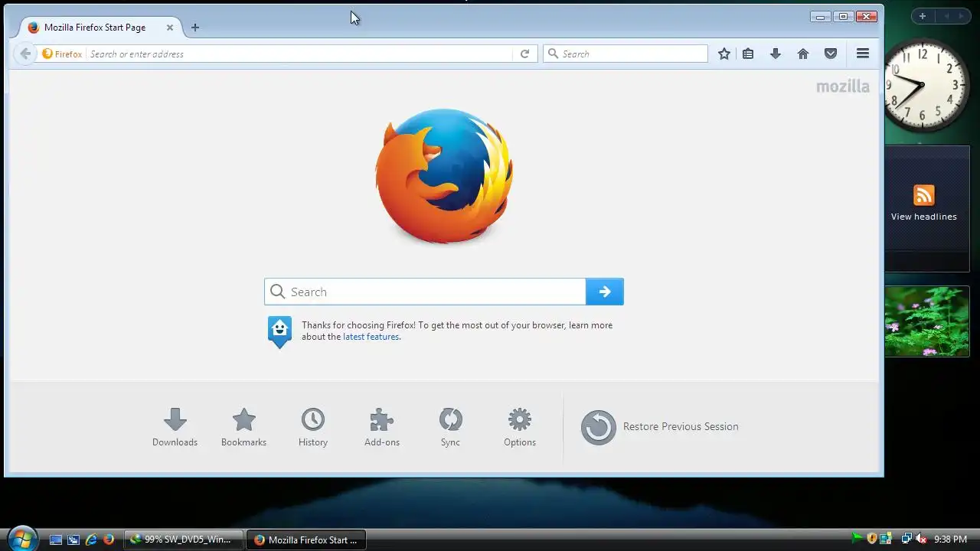
Task: Open Options from the start page
Action: [519, 427]
